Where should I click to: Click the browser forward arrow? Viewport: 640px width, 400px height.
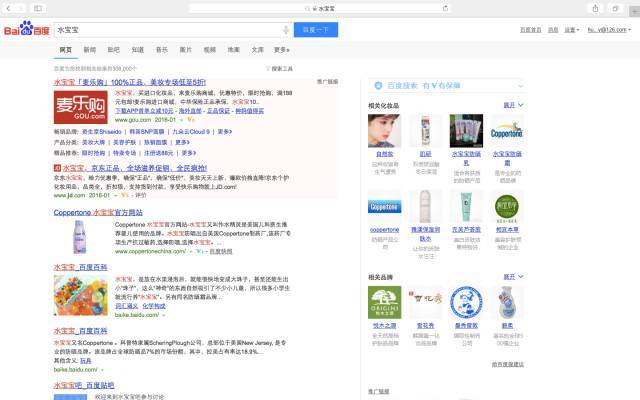(20, 8)
